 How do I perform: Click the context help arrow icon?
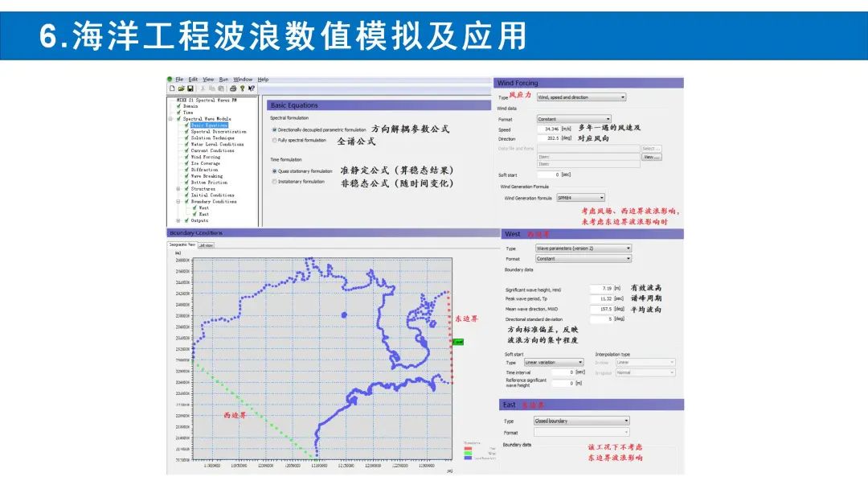[x=251, y=88]
